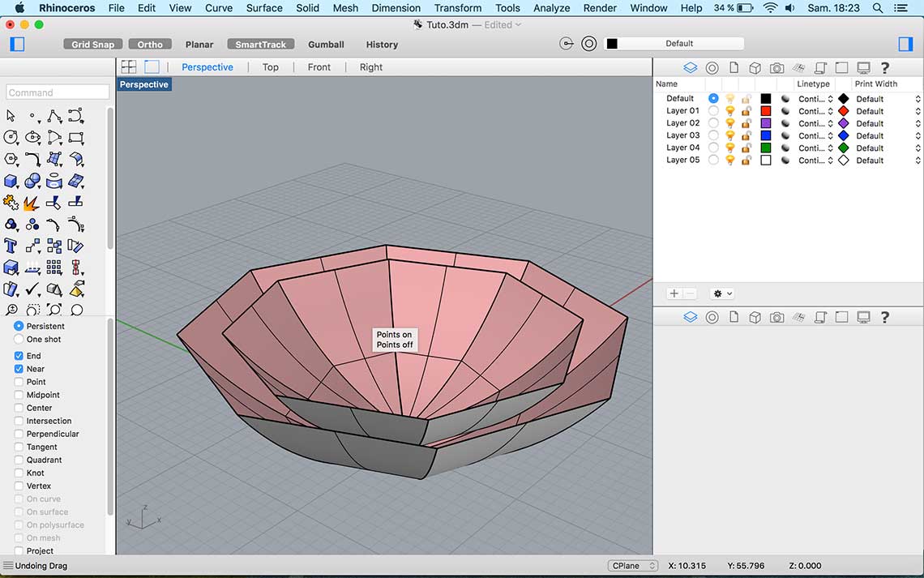
Task: Switch to the Right viewport tab
Action: coord(370,67)
